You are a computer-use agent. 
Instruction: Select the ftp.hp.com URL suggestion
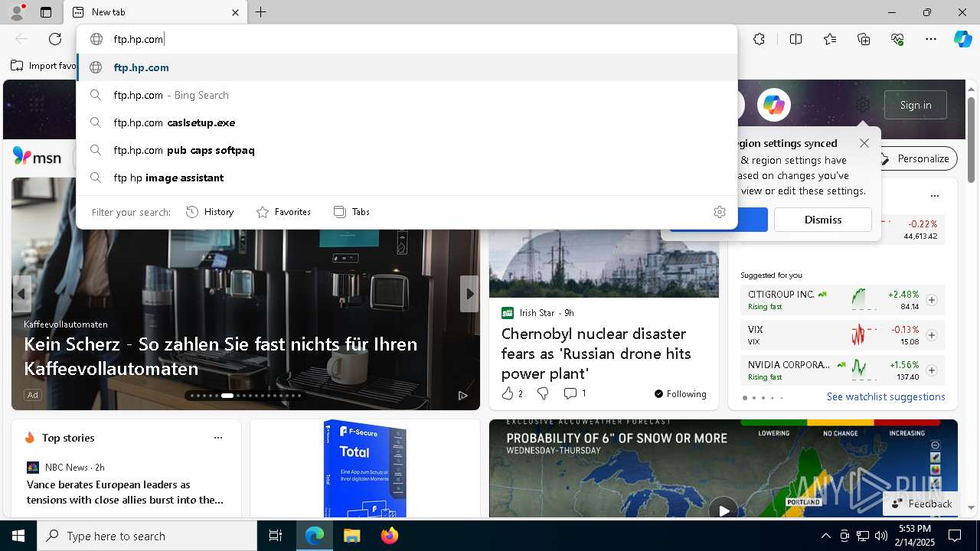coord(407,67)
